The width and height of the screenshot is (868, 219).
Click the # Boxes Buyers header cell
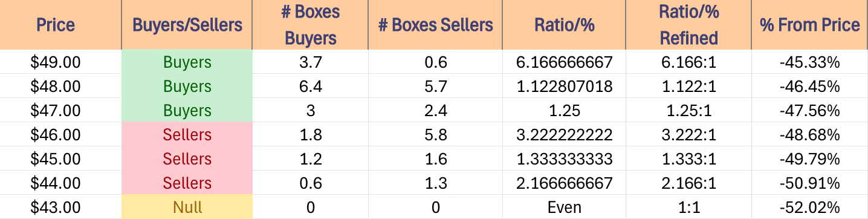(310, 25)
